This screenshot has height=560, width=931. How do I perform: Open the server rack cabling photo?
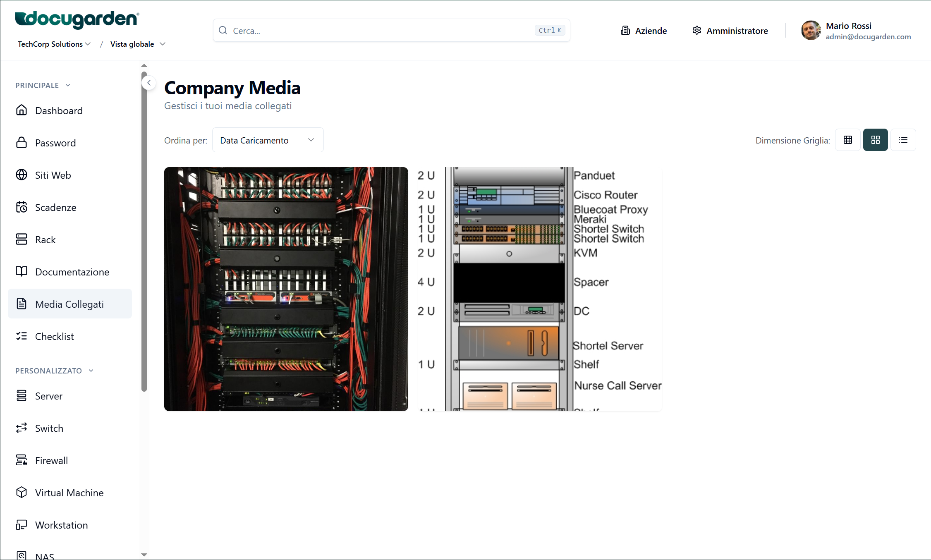pos(286,289)
